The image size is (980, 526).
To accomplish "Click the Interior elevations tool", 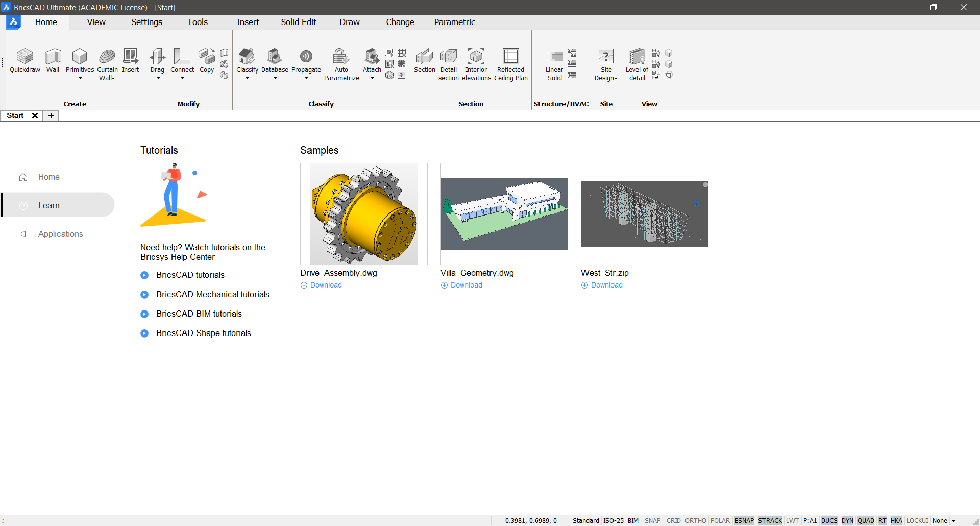I will (476, 64).
